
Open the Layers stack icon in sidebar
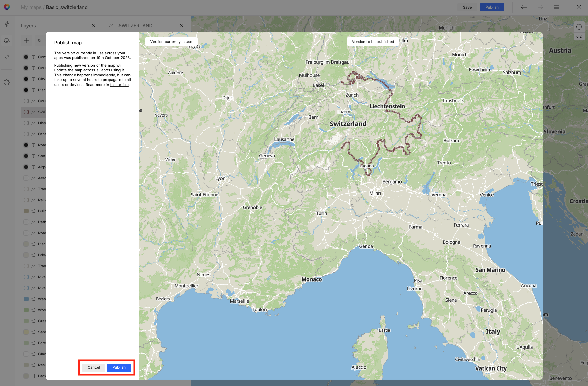click(7, 41)
